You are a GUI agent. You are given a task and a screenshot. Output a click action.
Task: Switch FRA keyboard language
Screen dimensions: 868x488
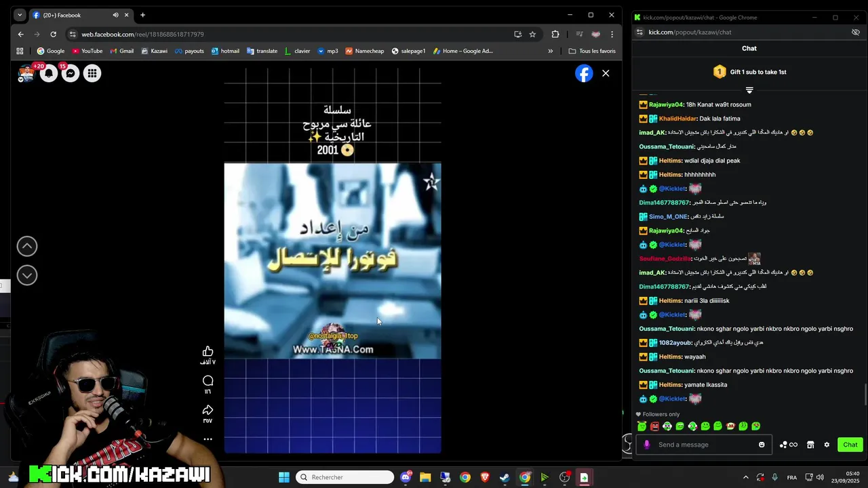[x=792, y=477]
